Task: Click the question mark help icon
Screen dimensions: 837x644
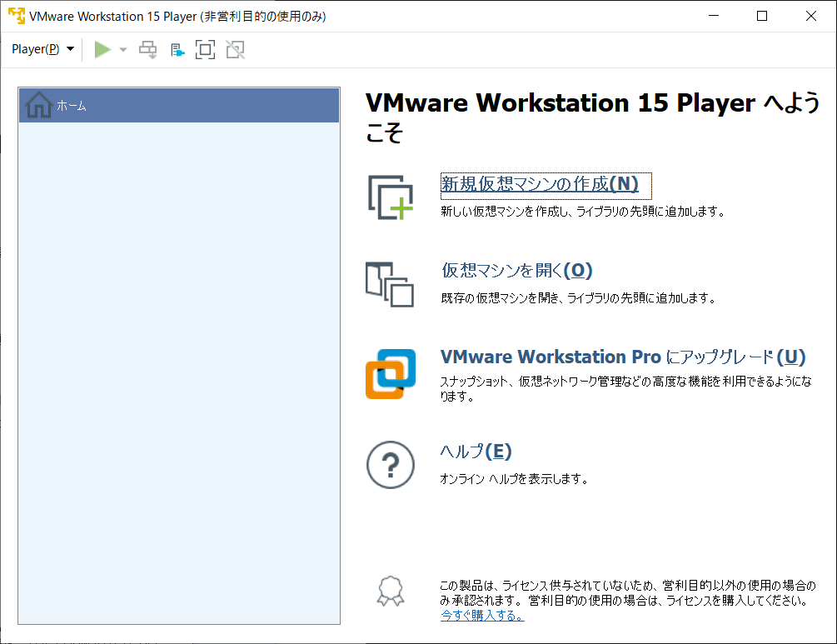Action: pos(391,465)
